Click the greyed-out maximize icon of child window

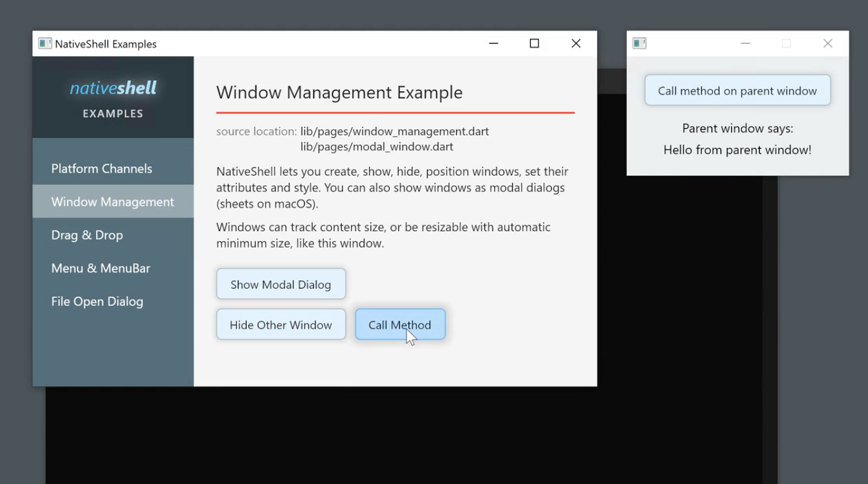coord(787,43)
